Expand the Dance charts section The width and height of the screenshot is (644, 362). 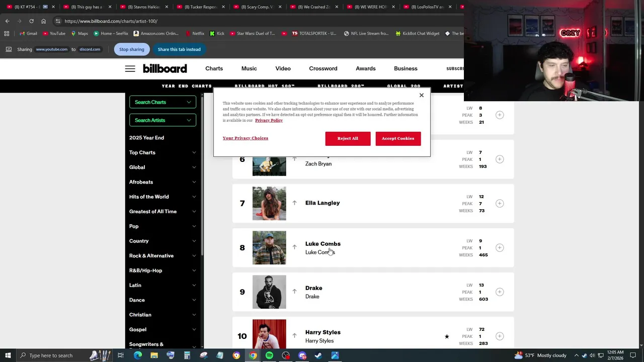[x=194, y=300]
